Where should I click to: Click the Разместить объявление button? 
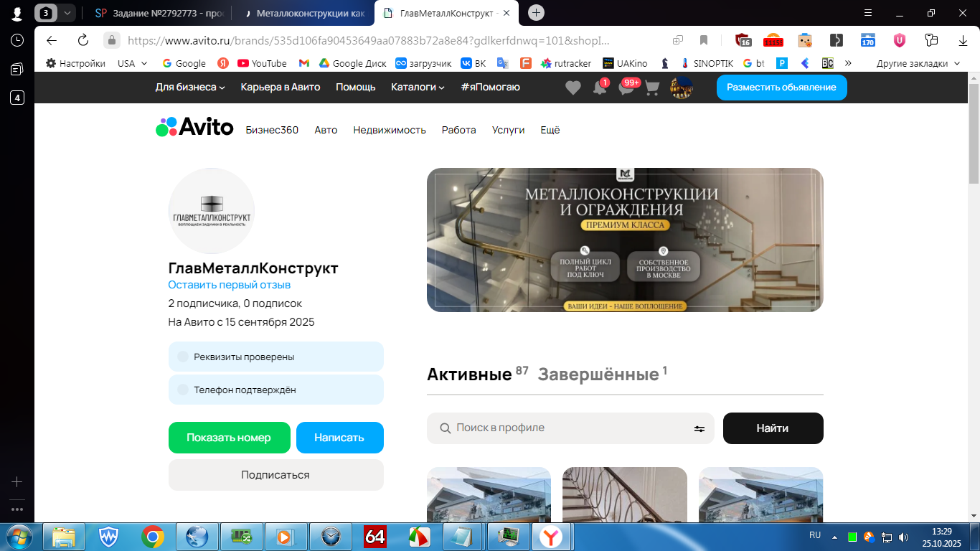click(781, 88)
